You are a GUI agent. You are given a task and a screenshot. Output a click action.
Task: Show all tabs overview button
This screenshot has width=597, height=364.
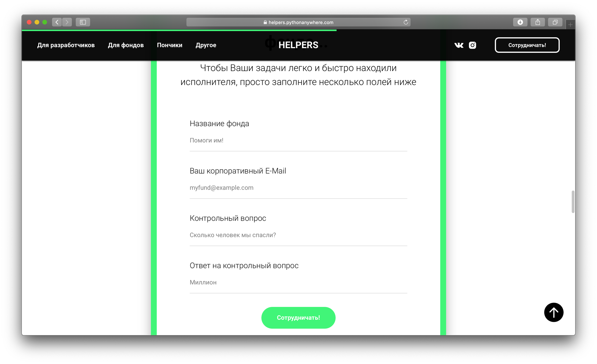(x=555, y=22)
